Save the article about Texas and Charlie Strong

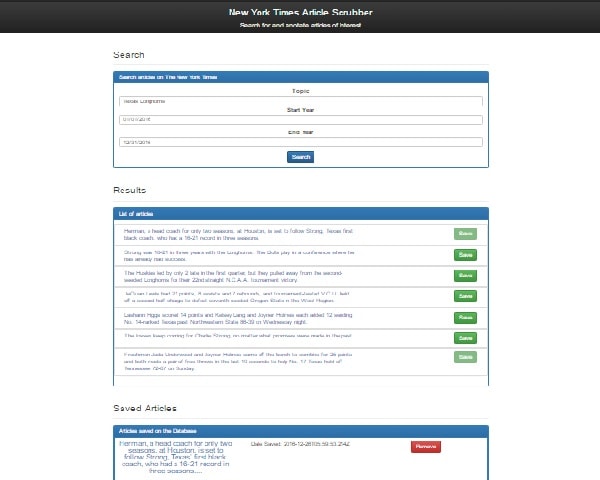coord(465,338)
